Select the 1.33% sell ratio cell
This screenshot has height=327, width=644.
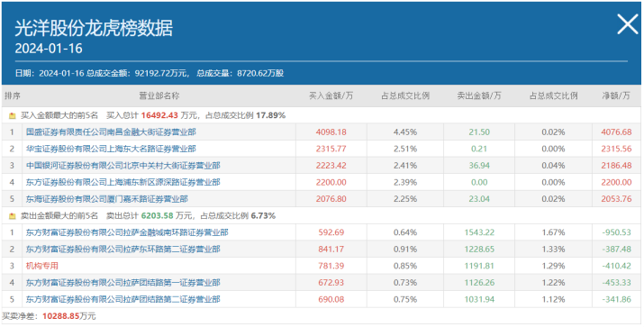tap(553, 249)
